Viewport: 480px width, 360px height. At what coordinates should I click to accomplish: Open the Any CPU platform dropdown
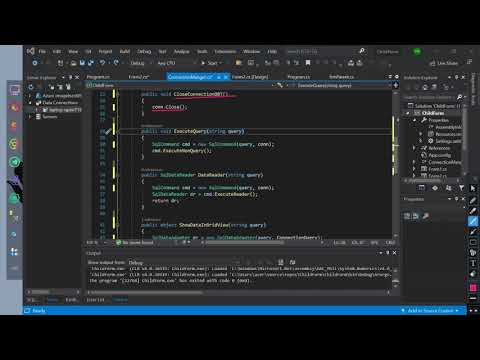(176, 63)
